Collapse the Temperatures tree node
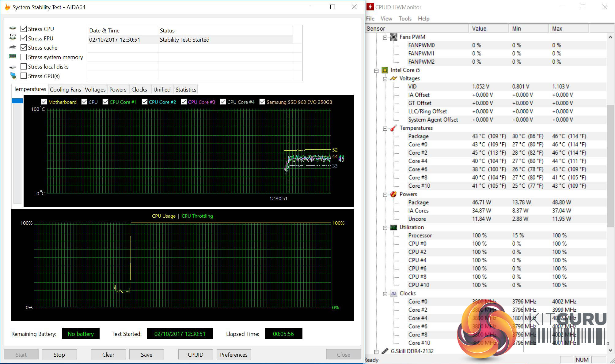 pos(385,129)
